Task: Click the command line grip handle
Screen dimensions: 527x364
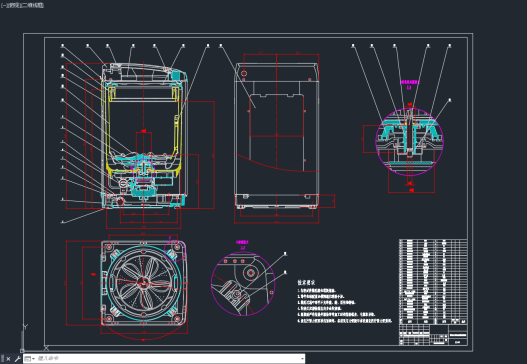Action: 2,359
